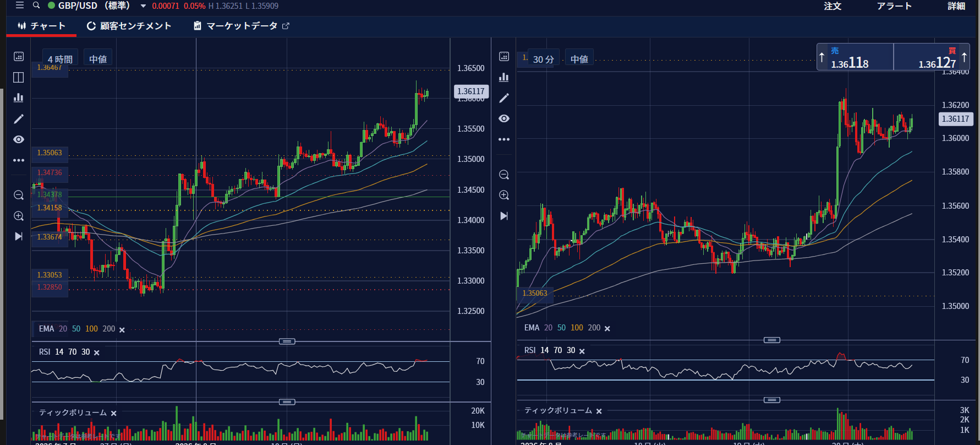Zoom out on the left chart

pos(19,195)
